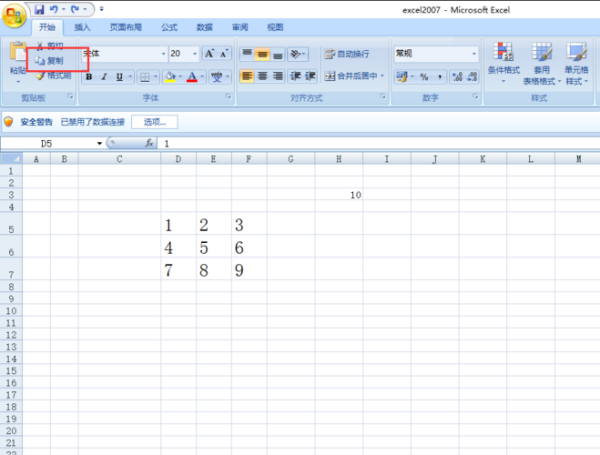The width and height of the screenshot is (600, 455).
Task: Apply fill color bucket
Action: pos(170,77)
